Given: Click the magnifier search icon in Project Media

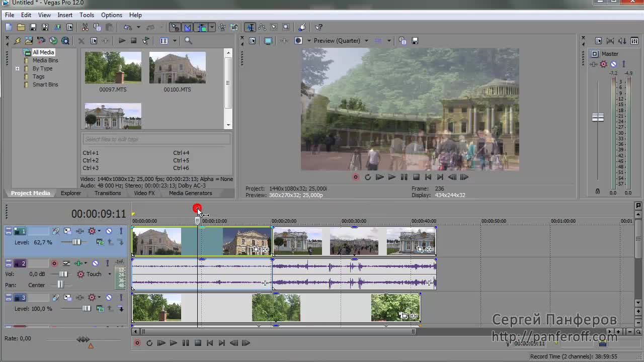Looking at the screenshot, I should (188, 41).
